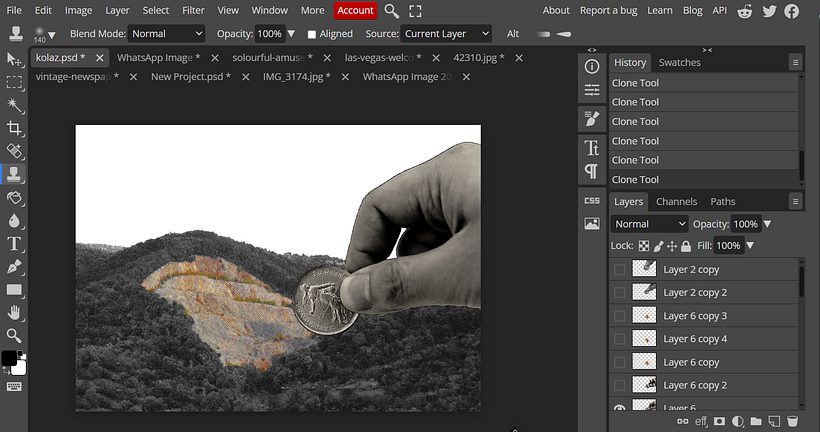Select the Hand tool
This screenshot has width=820, height=432.
click(x=14, y=313)
